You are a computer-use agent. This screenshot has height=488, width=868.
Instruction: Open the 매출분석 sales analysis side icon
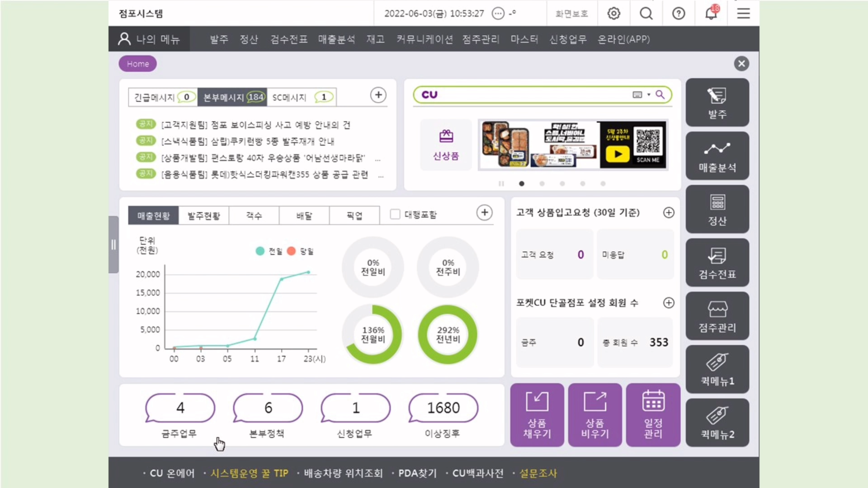point(717,155)
